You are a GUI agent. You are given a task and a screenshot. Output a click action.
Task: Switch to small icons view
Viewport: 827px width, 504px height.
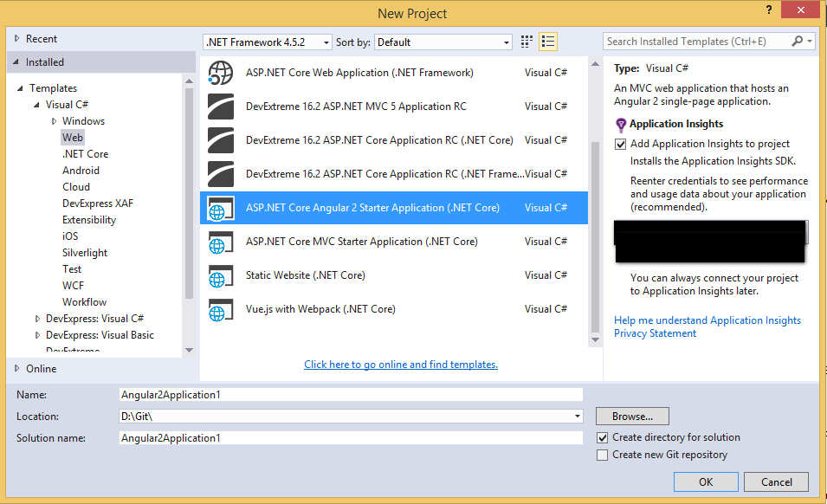527,42
